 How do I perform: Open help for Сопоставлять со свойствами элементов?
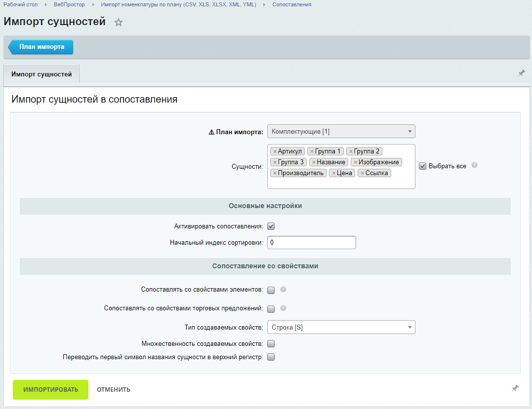(284, 290)
